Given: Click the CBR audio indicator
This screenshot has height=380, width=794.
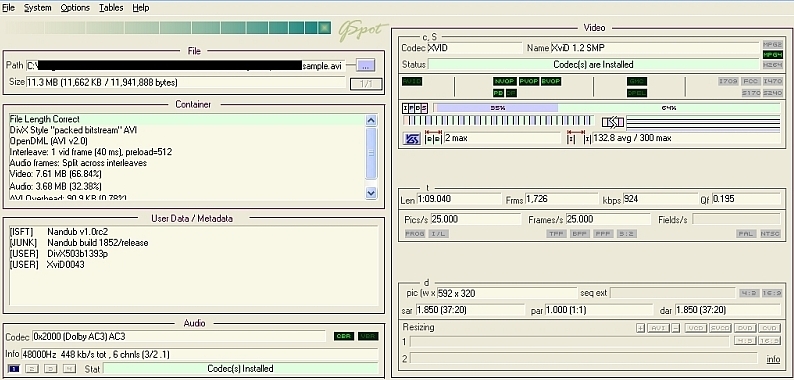Looking at the screenshot, I should click(344, 336).
